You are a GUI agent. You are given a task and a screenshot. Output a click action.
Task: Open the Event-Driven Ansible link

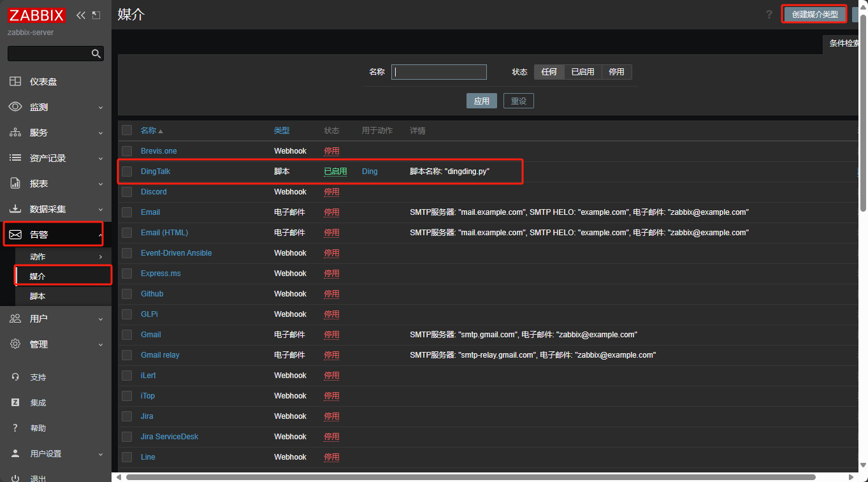tap(176, 253)
